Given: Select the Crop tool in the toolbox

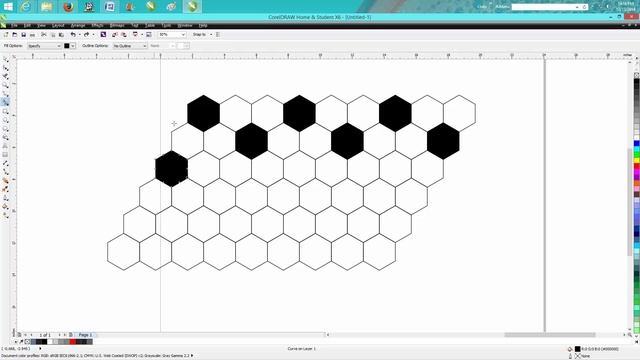Looking at the screenshot, I should [x=5, y=77].
